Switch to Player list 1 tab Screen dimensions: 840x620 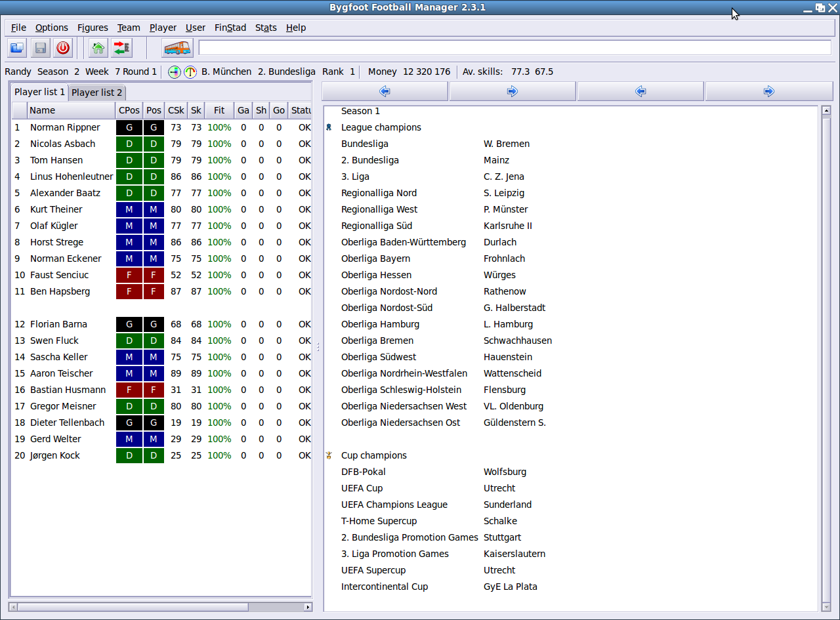point(40,92)
